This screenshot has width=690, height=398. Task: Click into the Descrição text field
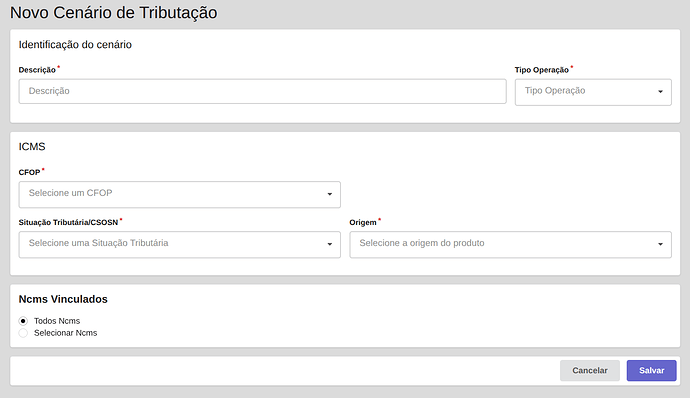[262, 91]
